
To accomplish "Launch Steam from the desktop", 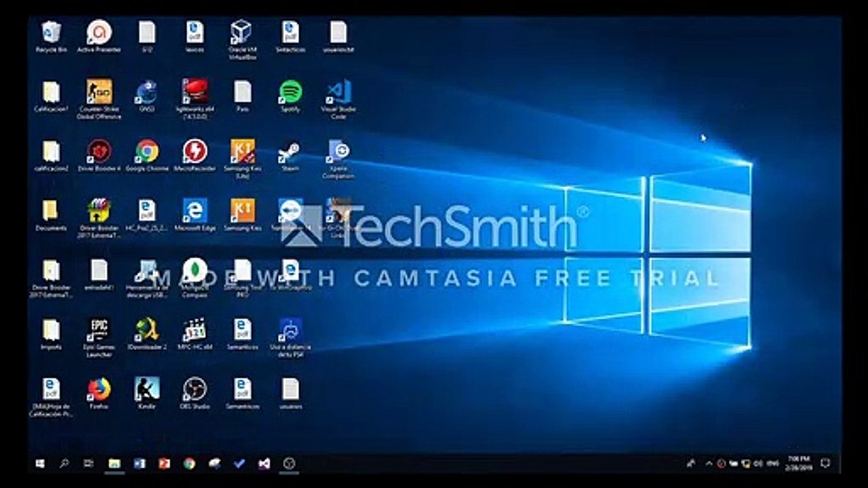I will click(x=290, y=156).
